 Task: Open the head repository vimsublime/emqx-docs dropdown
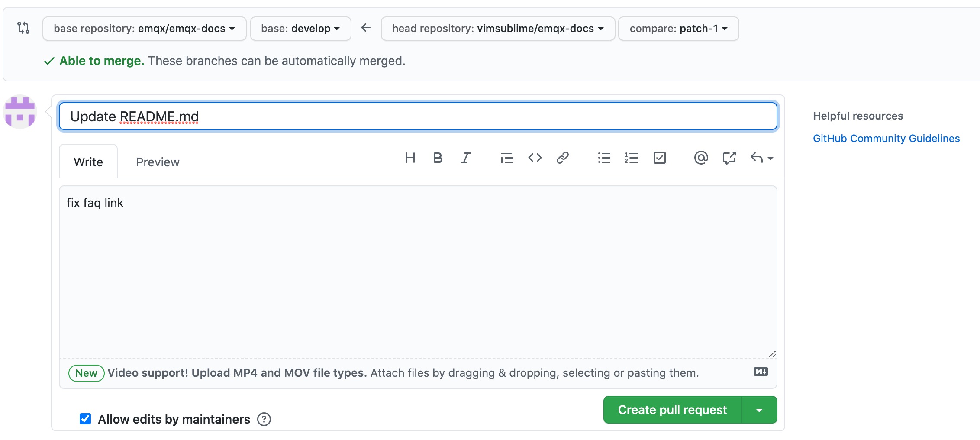click(498, 29)
